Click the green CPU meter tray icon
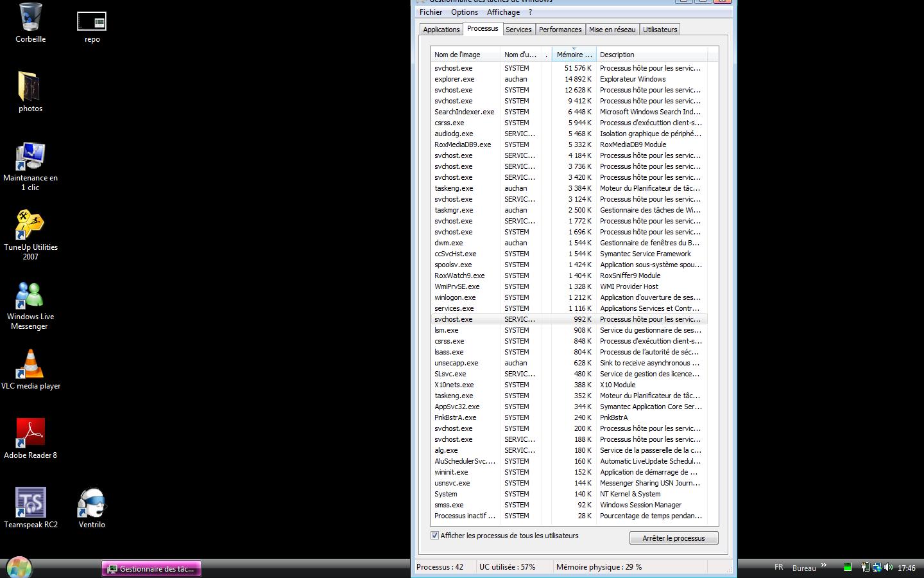The height and width of the screenshot is (578, 924). 848,567
